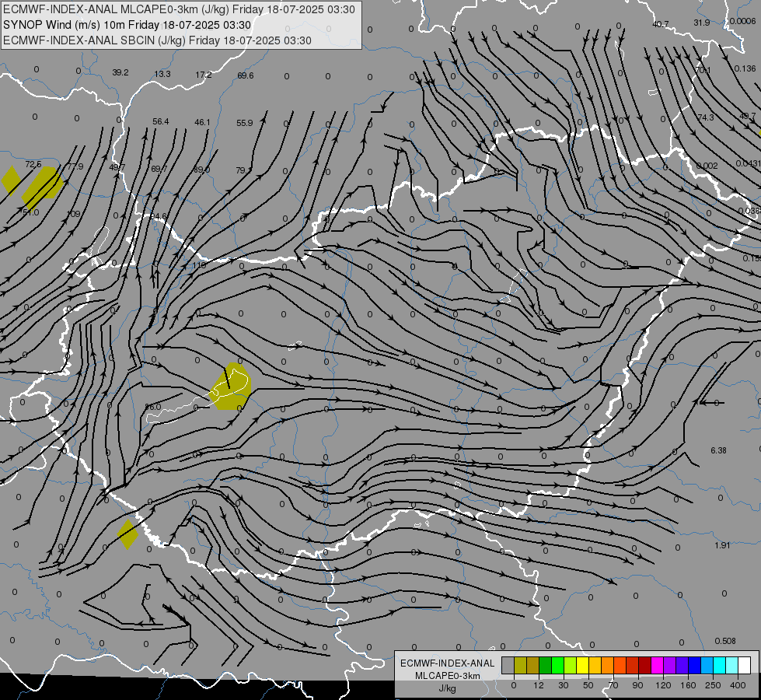
Task: Click legend tick label 50
Action: coord(588,685)
